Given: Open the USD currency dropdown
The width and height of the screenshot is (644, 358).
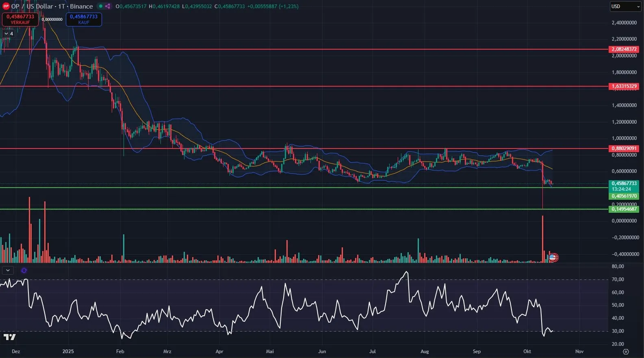Looking at the screenshot, I should coord(625,7).
